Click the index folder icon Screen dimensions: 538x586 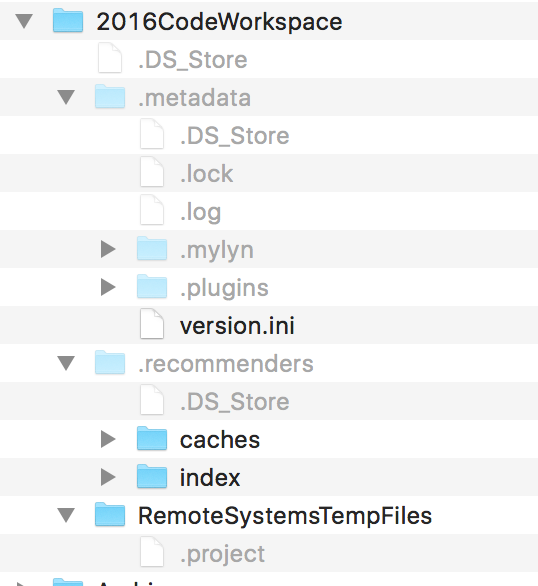pyautogui.click(x=152, y=476)
